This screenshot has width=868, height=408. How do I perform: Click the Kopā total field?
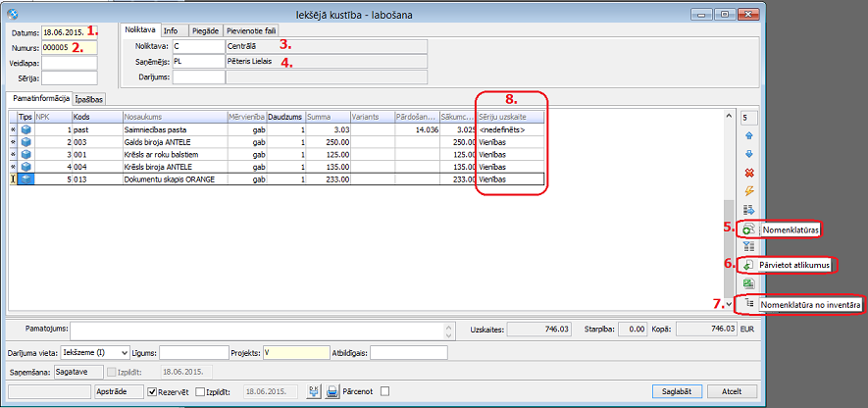tap(707, 329)
